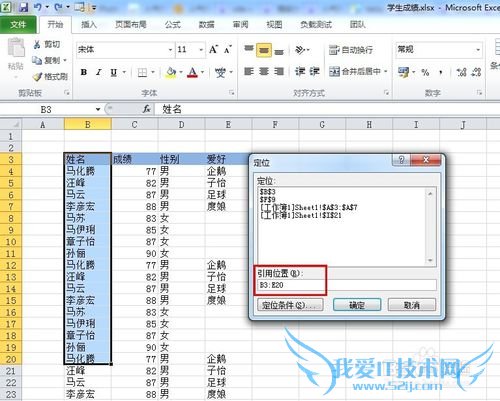Screen dimensions: 500x401
Task: Click the Save icon in quick access toolbar
Action: tap(23, 7)
